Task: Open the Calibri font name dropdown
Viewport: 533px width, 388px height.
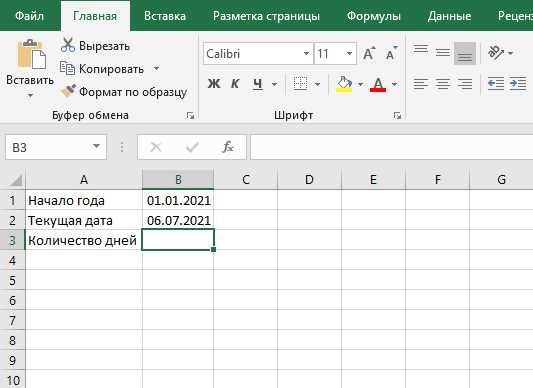Action: coord(306,53)
